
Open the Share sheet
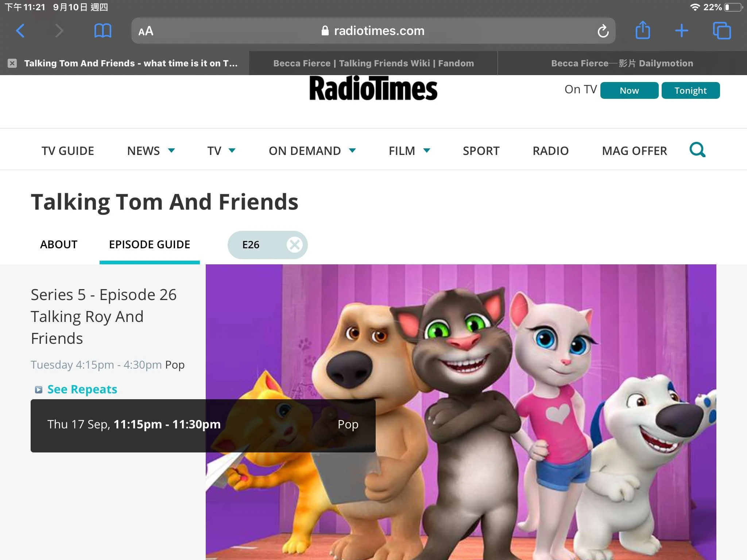[x=643, y=31]
